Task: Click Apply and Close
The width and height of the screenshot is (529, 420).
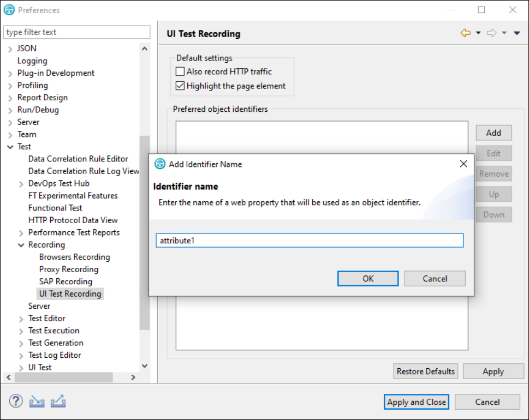Action: (416, 402)
